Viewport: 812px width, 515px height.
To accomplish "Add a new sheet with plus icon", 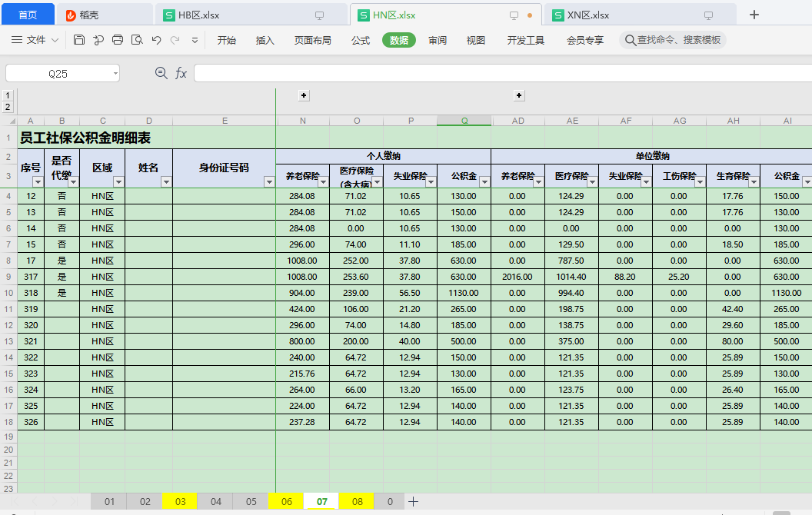I will click(x=413, y=501).
